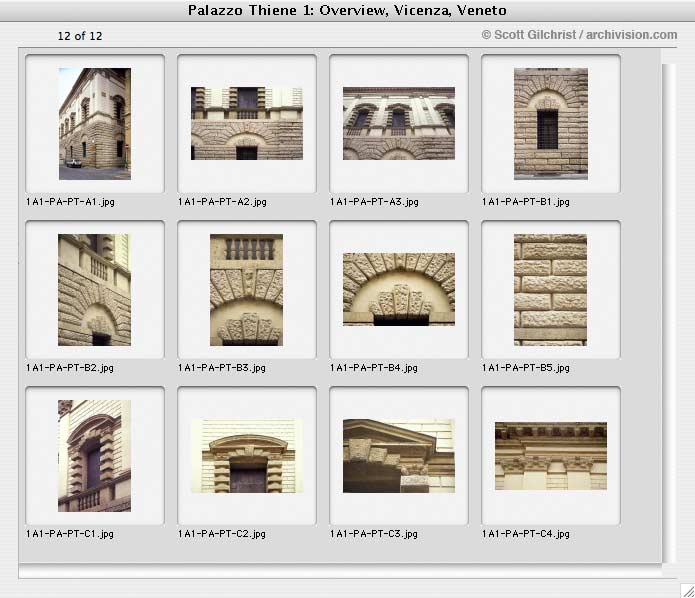Screen dimensions: 695x598
Task: Select thumbnail 1A1-PA-PT-B2.jpg
Action: pos(94,290)
